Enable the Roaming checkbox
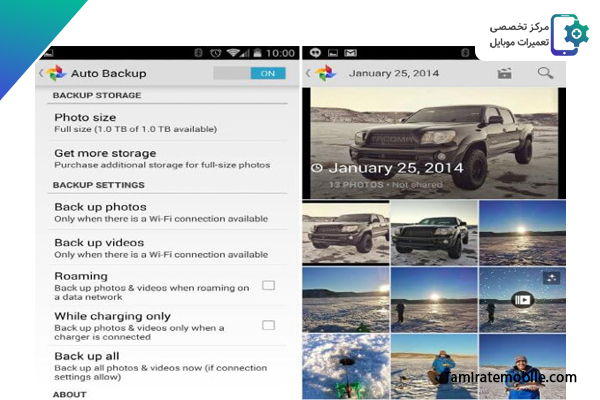 coord(268,285)
